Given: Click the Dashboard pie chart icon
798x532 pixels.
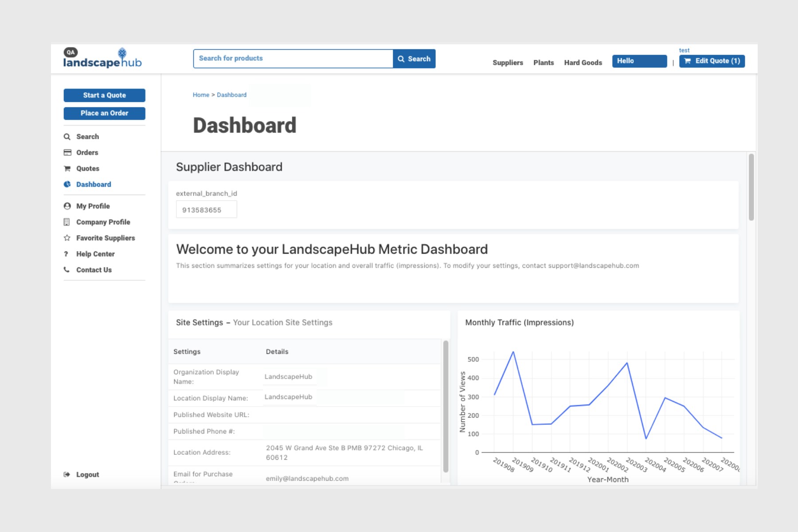Looking at the screenshot, I should [x=67, y=184].
